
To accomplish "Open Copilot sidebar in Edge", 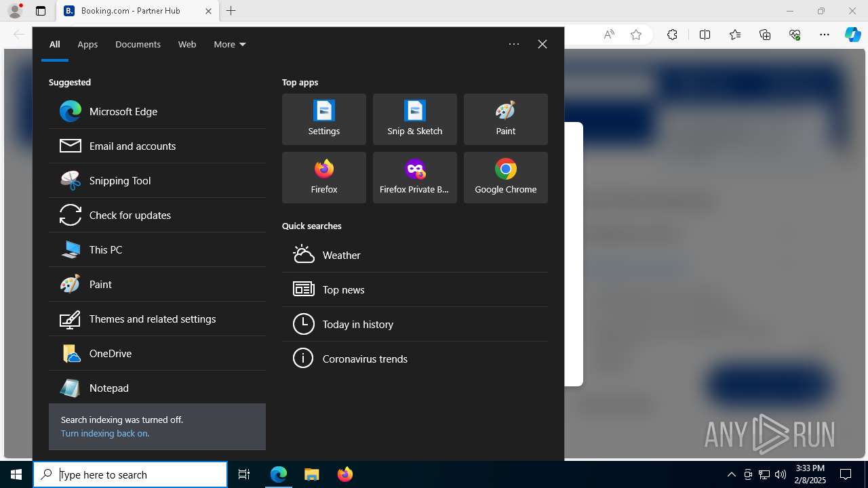I will coord(853,35).
